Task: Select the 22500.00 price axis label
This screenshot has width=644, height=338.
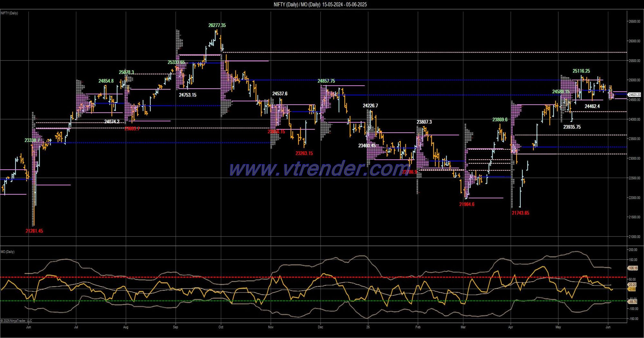Action: point(634,178)
